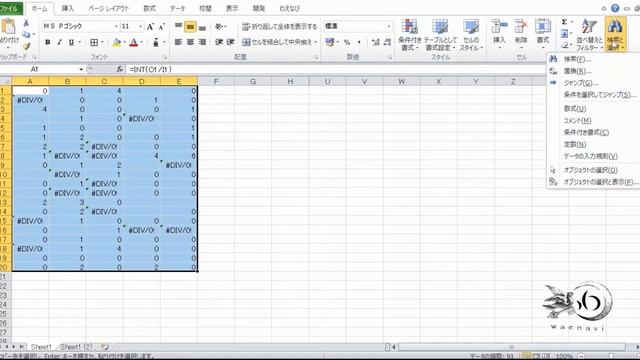Switch to the Data データ tab
The image size is (640, 360).
pyautogui.click(x=177, y=8)
